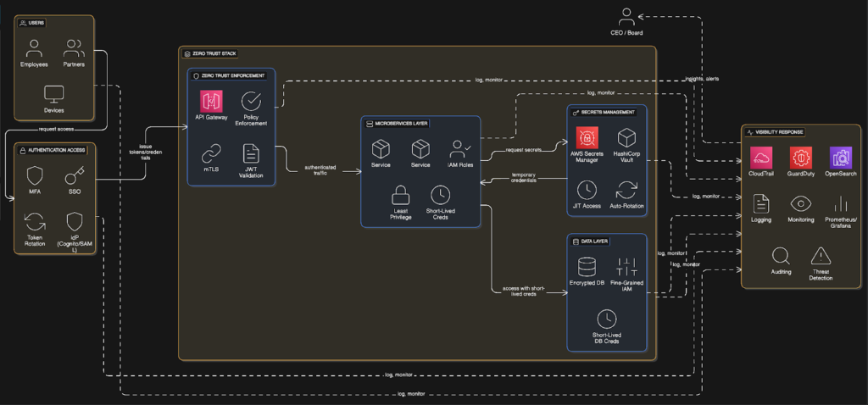Click the Devices monitor icon
This screenshot has height=405, width=868.
tap(54, 94)
